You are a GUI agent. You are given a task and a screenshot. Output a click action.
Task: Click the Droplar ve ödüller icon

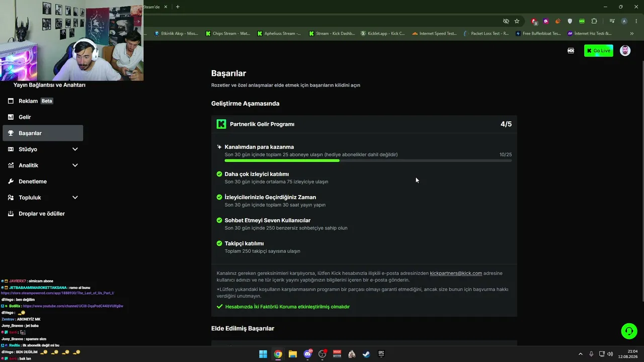tap(11, 214)
